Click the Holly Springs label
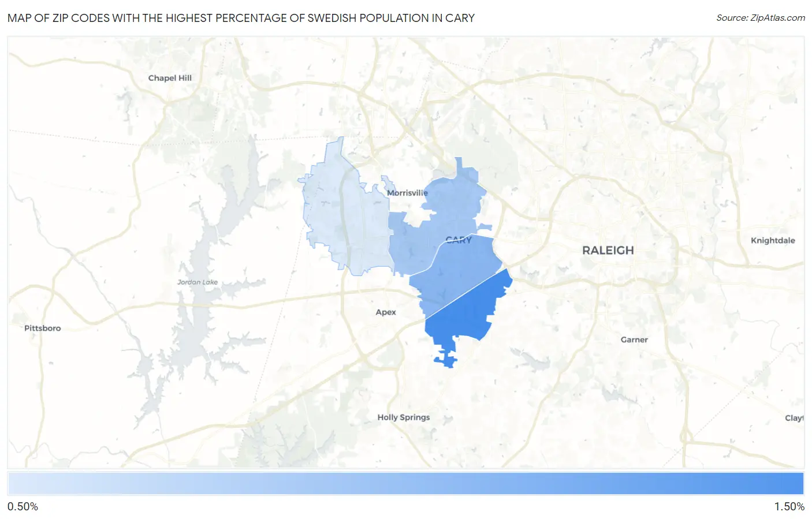 pyautogui.click(x=404, y=417)
